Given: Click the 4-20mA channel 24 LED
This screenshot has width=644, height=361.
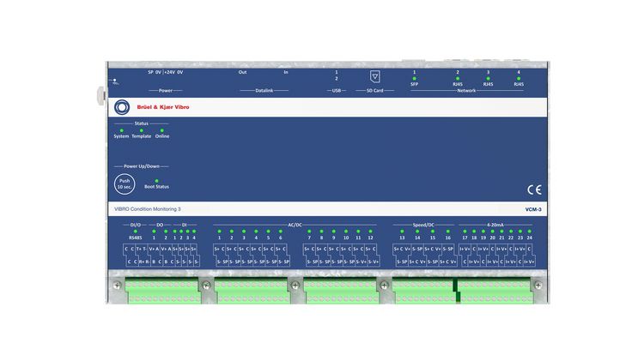Looking at the screenshot, I should (530, 232).
